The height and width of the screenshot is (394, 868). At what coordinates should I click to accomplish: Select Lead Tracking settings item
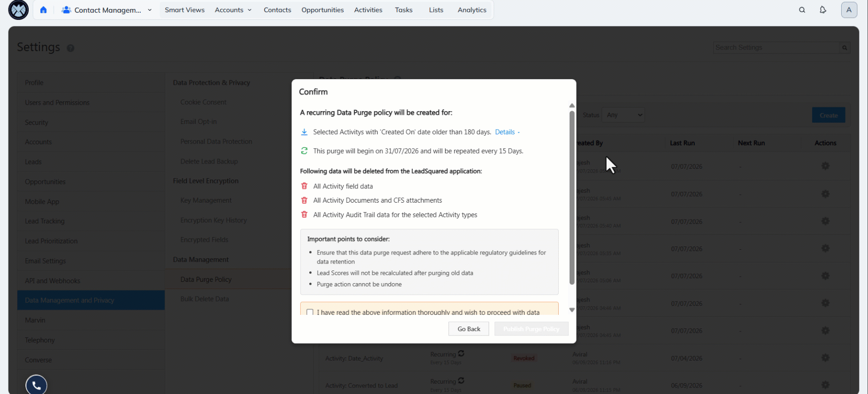pos(91,221)
